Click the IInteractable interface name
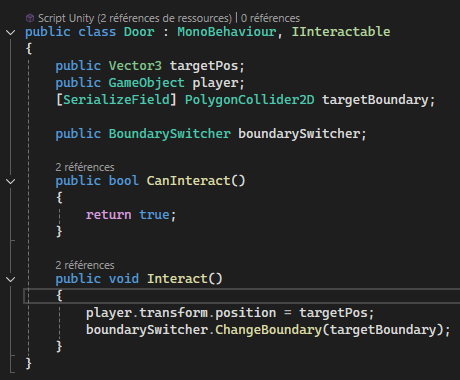 click(341, 32)
